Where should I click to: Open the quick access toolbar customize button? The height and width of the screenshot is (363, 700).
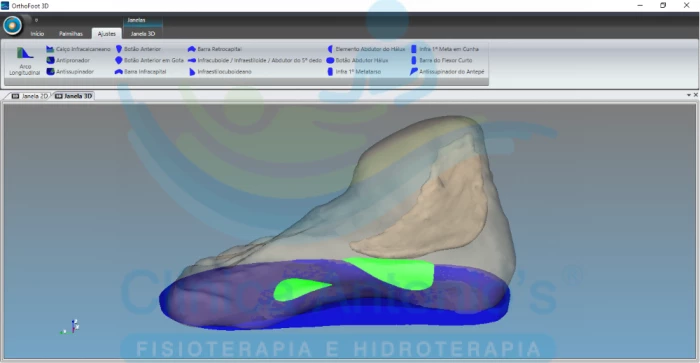[x=36, y=20]
